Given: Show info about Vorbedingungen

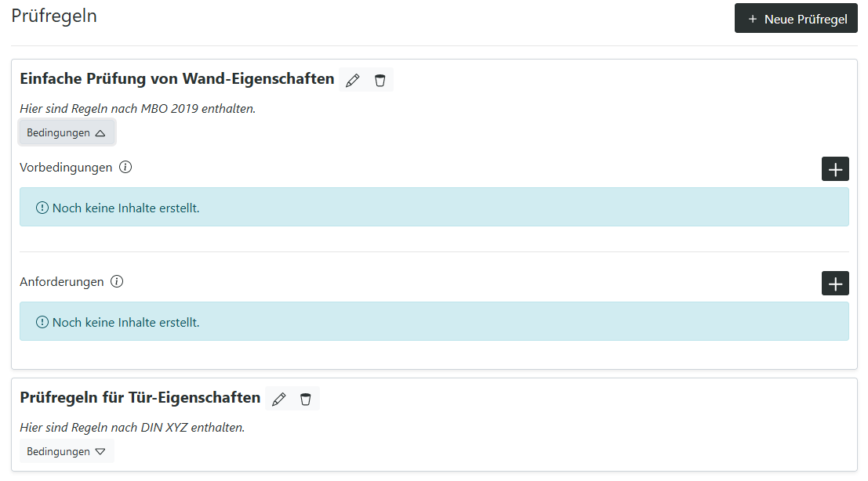Looking at the screenshot, I should point(125,167).
